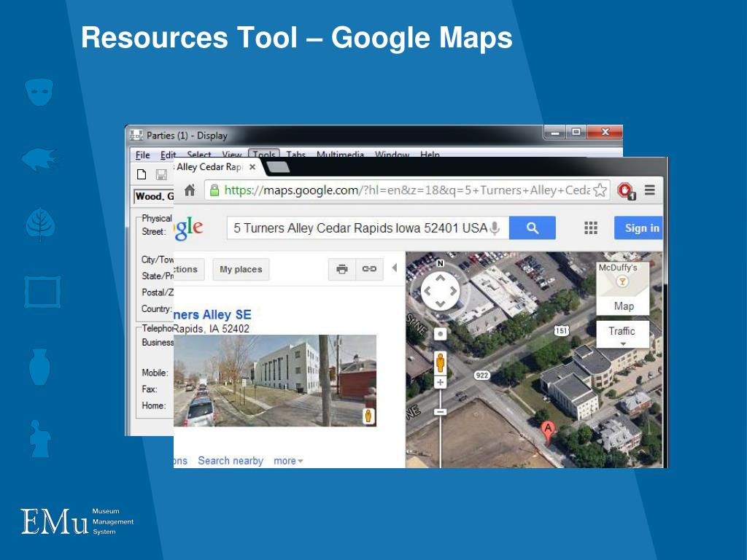747x560 pixels.
Task: Click the browser Home icon
Action: coord(190,190)
